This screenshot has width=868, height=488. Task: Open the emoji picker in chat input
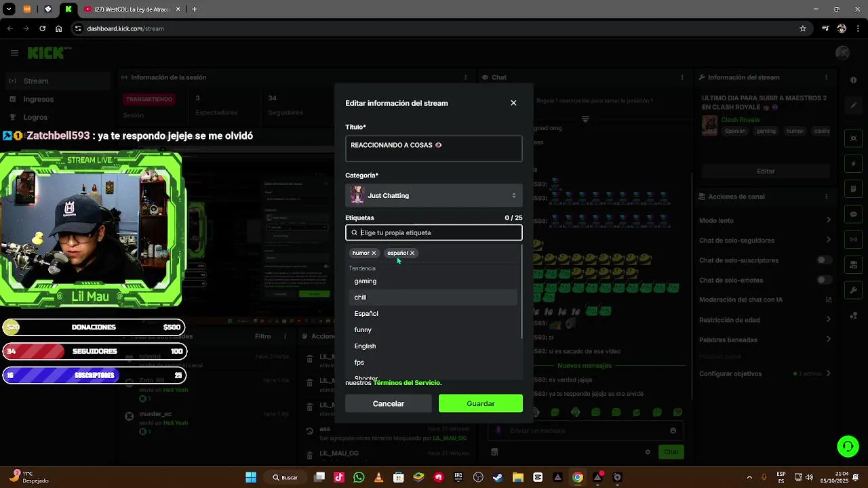click(673, 430)
